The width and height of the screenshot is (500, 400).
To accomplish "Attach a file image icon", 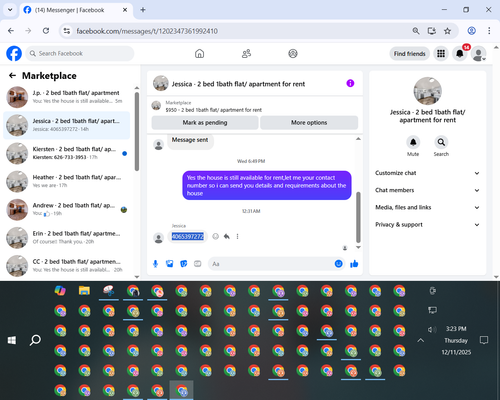I will (x=170, y=264).
